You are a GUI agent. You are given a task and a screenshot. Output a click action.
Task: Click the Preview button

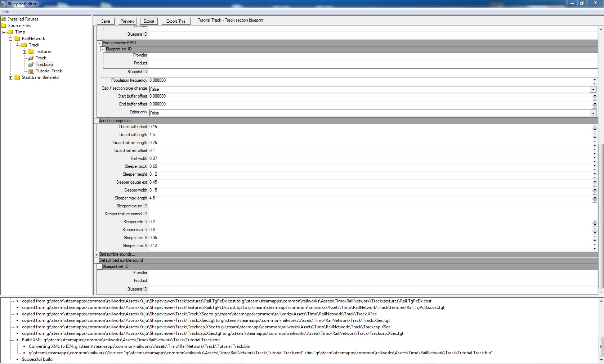[x=127, y=21]
